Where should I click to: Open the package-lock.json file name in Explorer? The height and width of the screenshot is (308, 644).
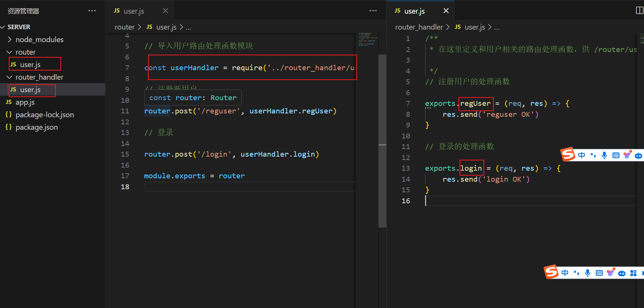click(x=45, y=115)
